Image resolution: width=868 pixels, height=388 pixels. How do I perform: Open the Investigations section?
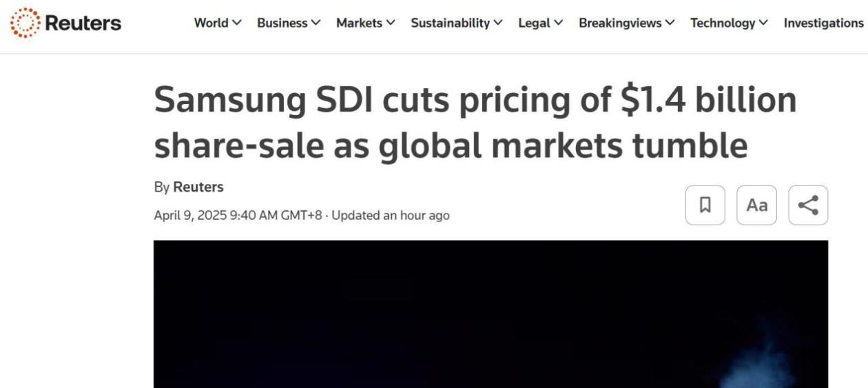(x=823, y=23)
